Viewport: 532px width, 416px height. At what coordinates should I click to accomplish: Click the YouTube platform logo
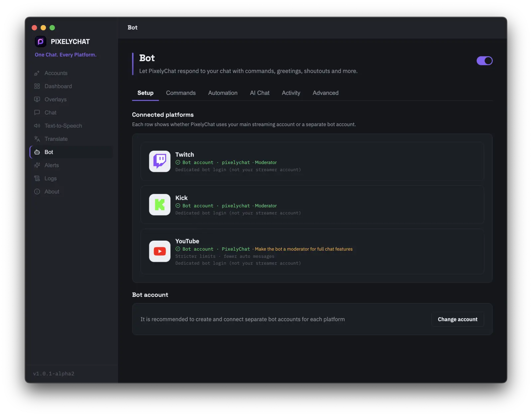(160, 251)
